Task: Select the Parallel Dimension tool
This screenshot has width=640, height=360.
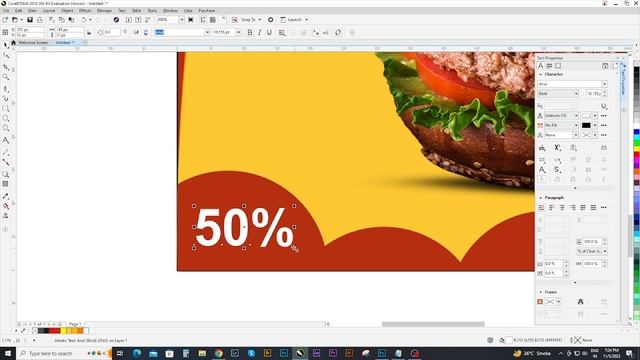Action: click(x=6, y=152)
